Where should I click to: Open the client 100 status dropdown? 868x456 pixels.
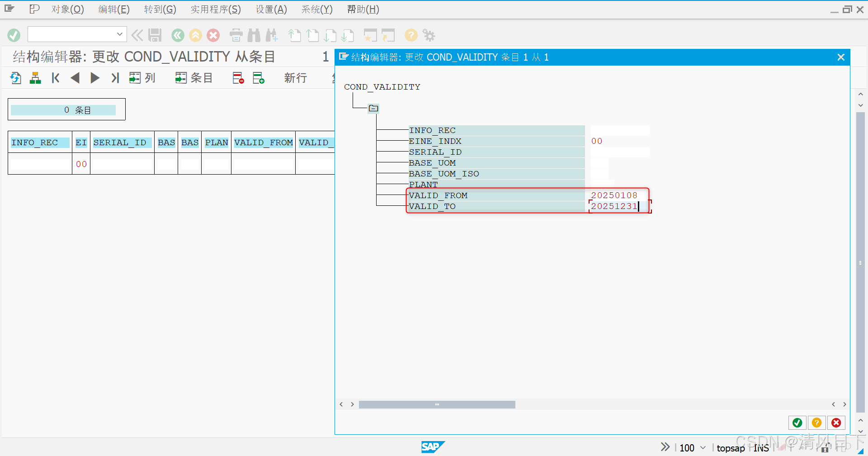703,447
